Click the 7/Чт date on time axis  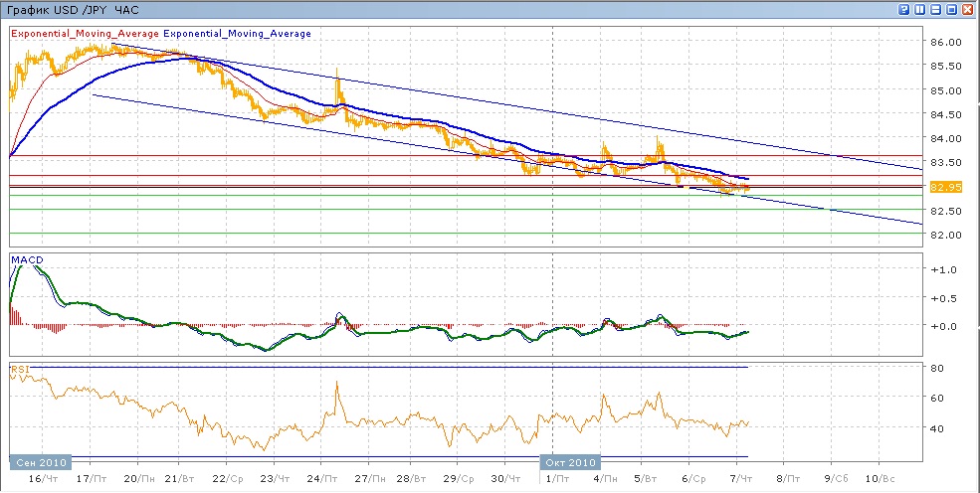pyautogui.click(x=737, y=479)
